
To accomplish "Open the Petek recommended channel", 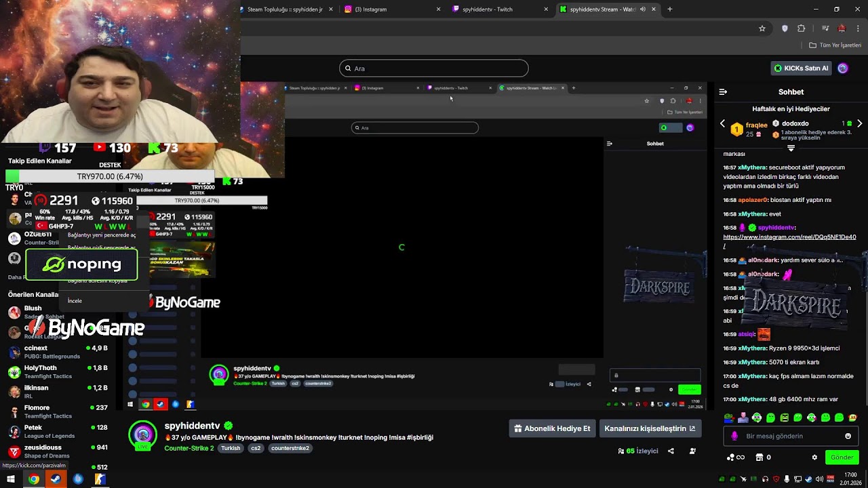I will (x=58, y=431).
